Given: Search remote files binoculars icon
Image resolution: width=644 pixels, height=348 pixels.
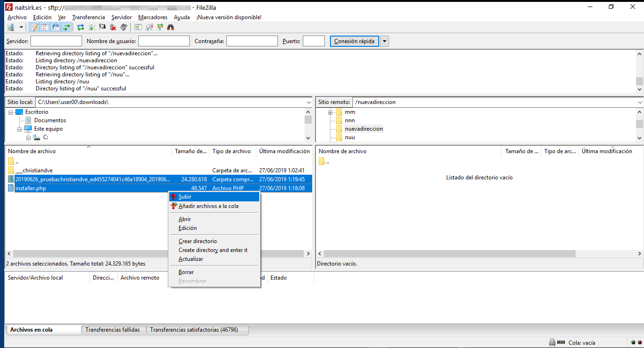Looking at the screenshot, I should 171,27.
